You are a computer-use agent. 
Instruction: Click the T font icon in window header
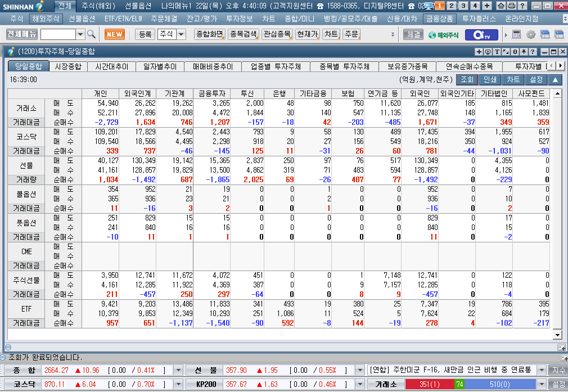tap(497, 52)
